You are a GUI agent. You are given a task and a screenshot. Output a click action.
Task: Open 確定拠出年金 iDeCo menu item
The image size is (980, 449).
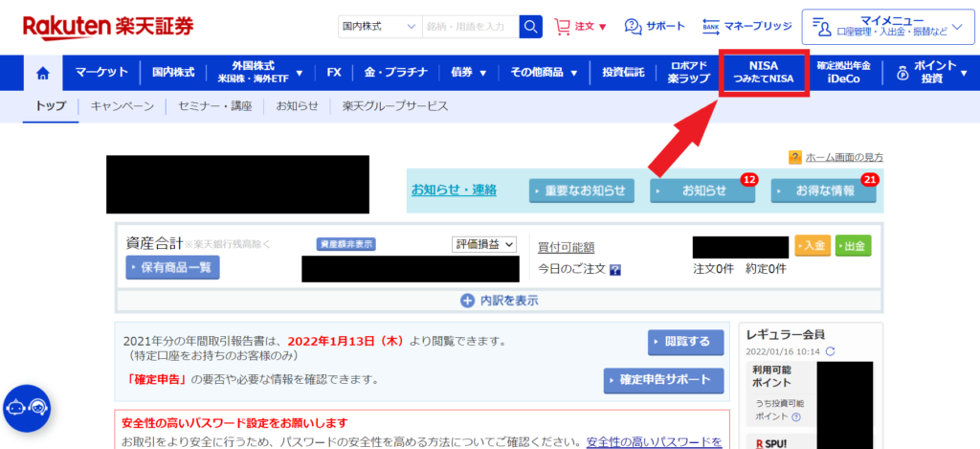(844, 73)
